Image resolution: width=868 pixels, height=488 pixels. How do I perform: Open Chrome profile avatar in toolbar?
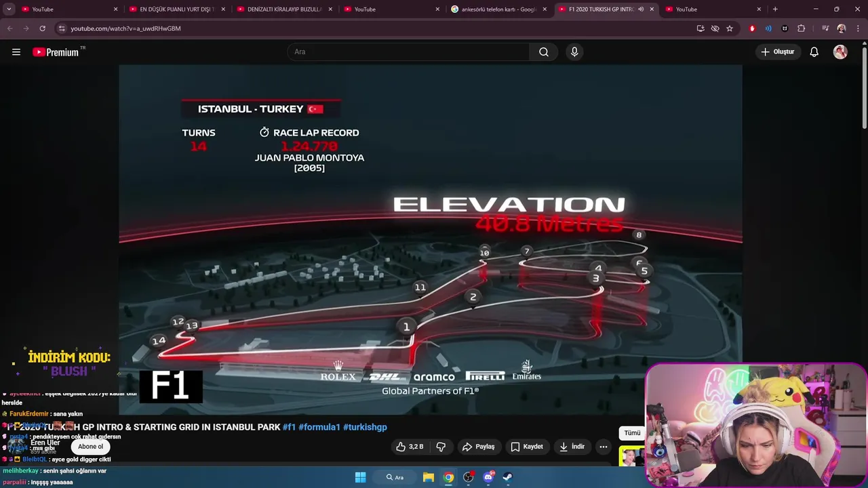click(842, 28)
